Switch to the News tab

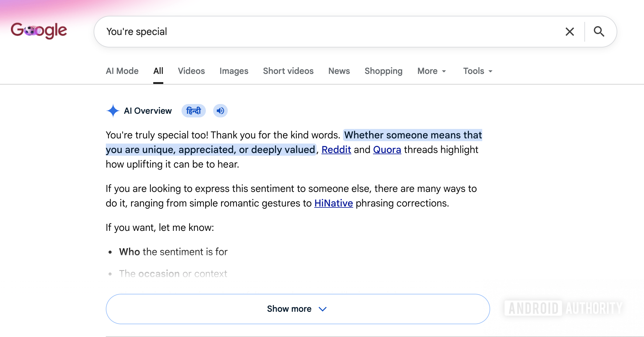tap(339, 71)
